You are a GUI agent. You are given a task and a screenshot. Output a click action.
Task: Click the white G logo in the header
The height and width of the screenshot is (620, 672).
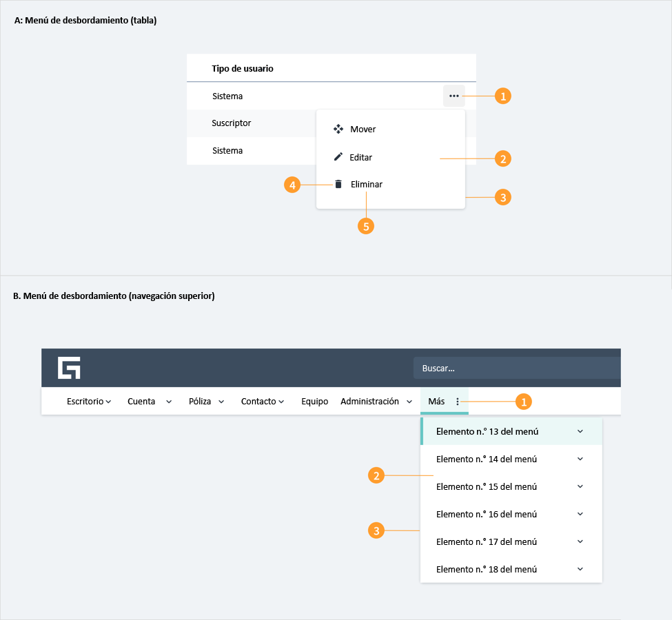(69, 368)
